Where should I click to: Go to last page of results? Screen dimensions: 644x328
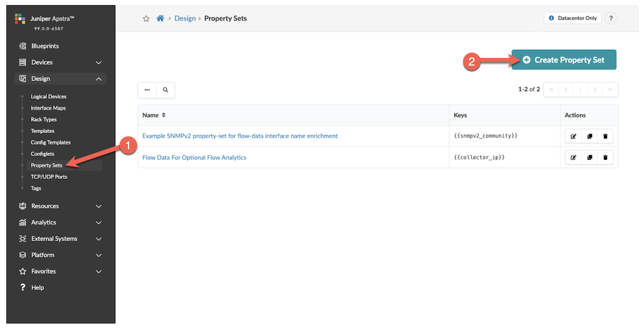(610, 90)
